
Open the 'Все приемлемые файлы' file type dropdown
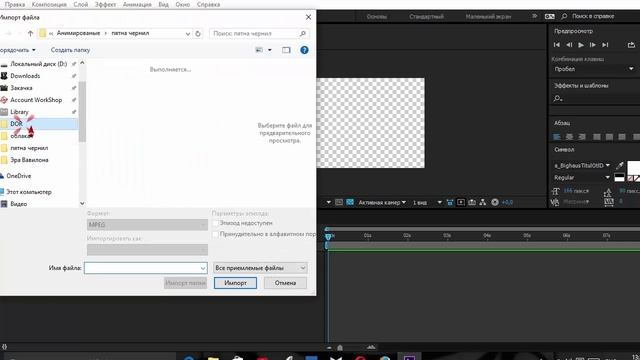(x=260, y=268)
